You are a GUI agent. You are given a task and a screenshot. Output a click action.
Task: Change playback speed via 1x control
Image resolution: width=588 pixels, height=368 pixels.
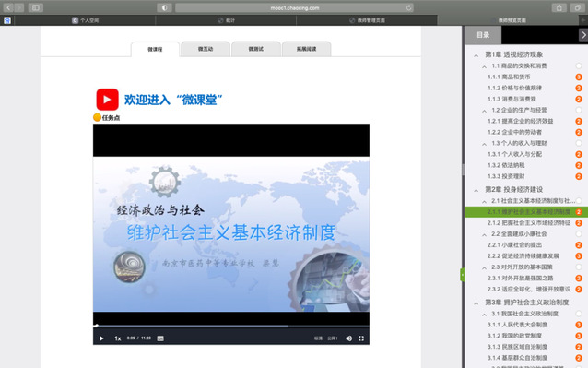tap(118, 338)
